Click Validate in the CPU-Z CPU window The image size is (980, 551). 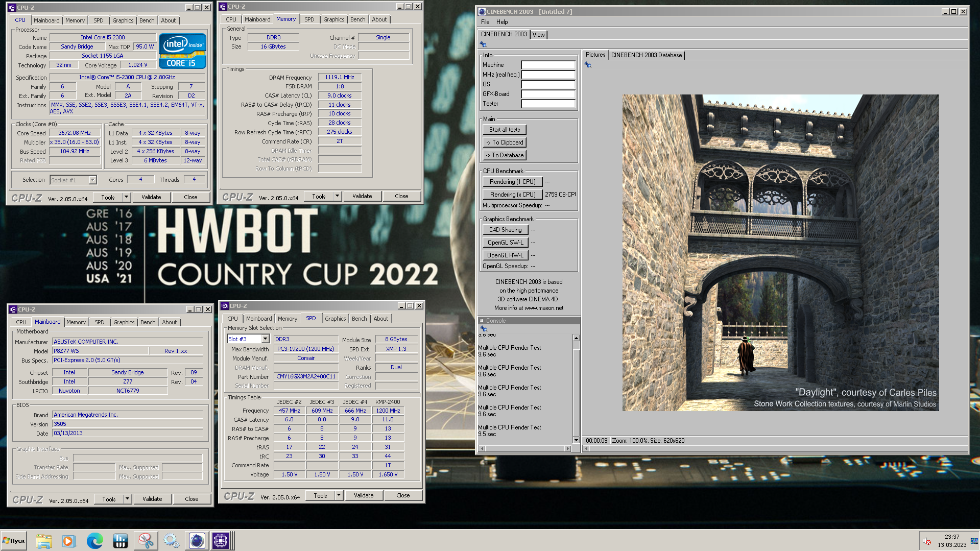coord(151,197)
